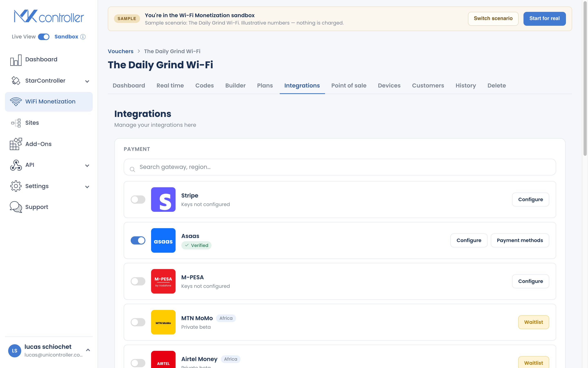Click the Airtel logo tile
Viewport: 588px width, 368px height.
coord(163,359)
